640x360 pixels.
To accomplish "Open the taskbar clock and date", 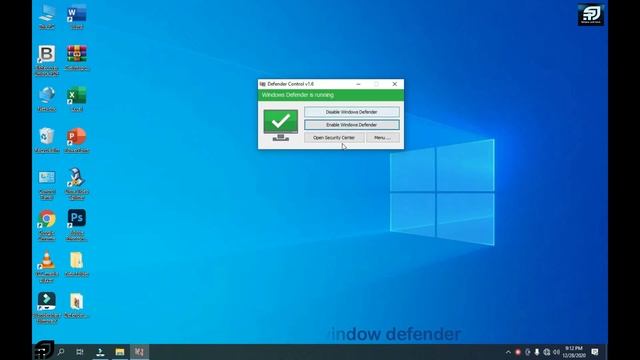I will pos(574,352).
